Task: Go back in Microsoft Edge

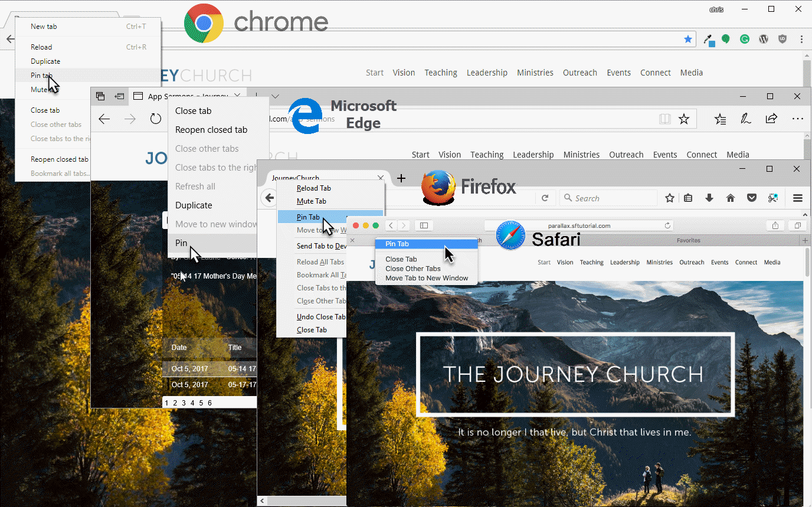Action: point(104,119)
